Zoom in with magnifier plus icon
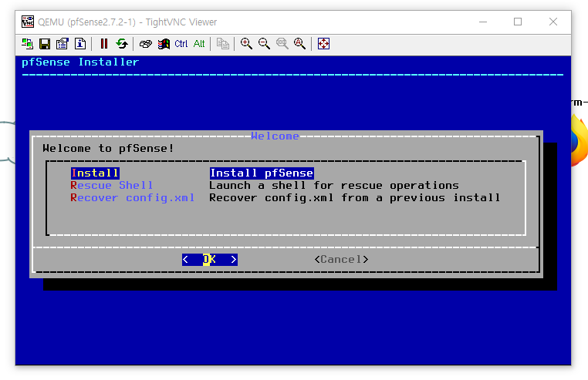The height and width of the screenshot is (380, 588). 246,44
